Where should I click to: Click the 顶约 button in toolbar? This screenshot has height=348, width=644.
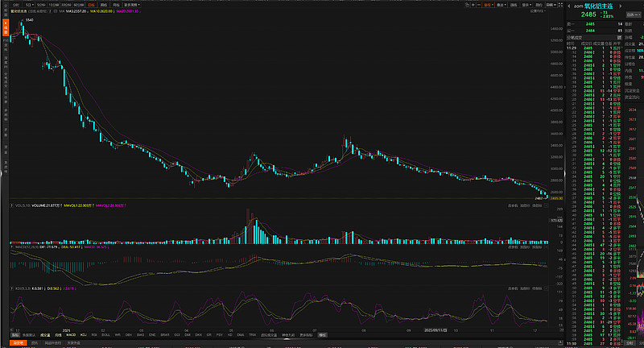tap(539, 5)
